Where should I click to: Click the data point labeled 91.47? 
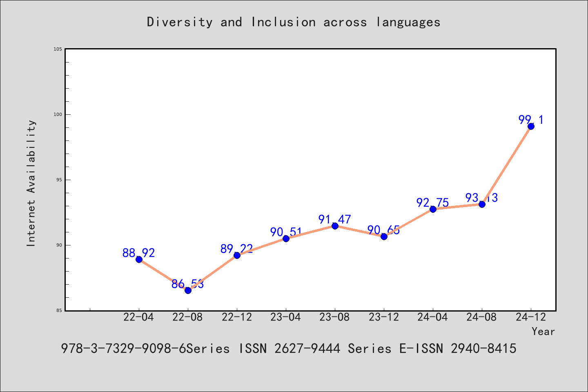(x=335, y=226)
